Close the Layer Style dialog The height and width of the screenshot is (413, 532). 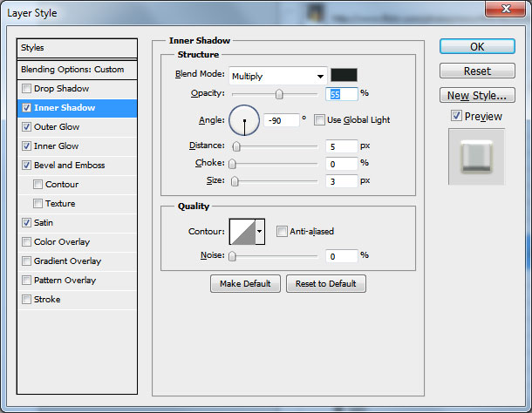[506, 9]
